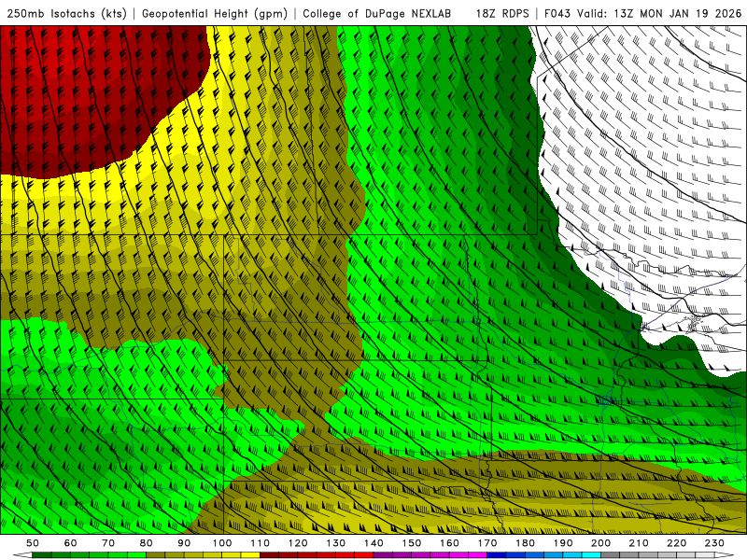Click the 'F043 Valid: 13Z MON JAN 19 2026' text

click(642, 14)
